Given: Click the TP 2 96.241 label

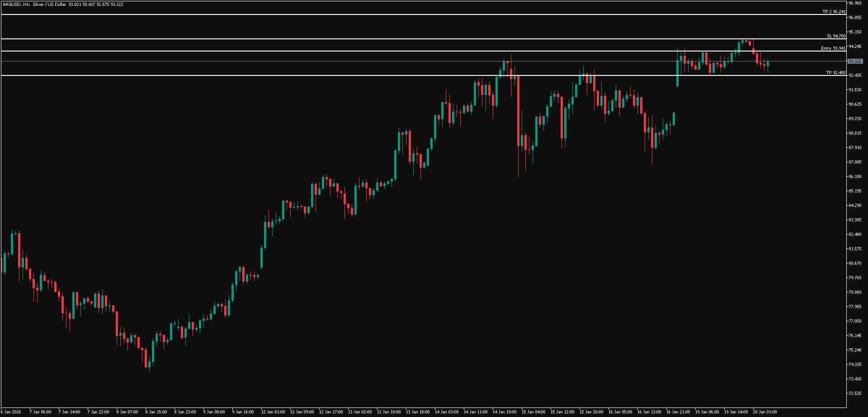Looking at the screenshot, I should [834, 12].
